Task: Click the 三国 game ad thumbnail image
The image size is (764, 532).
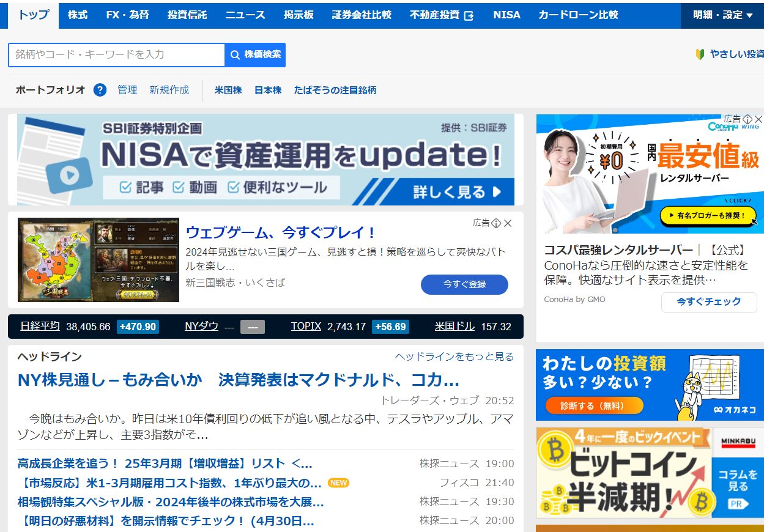Action: [x=98, y=260]
